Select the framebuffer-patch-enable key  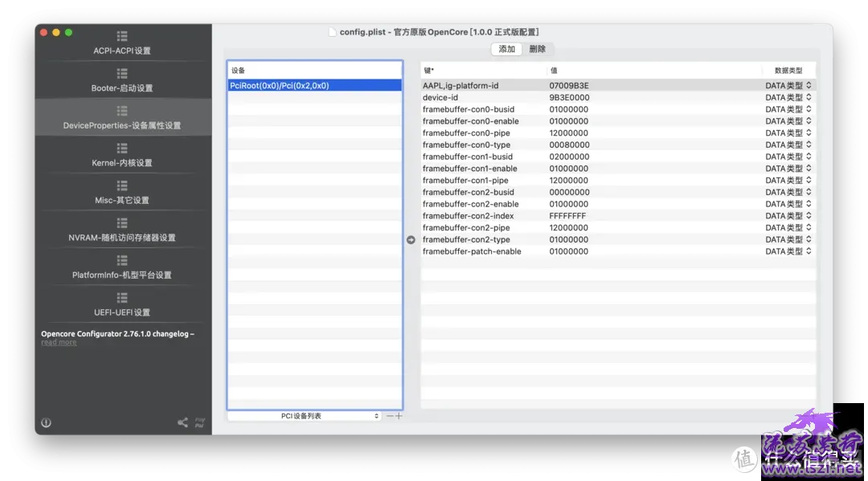pos(472,251)
